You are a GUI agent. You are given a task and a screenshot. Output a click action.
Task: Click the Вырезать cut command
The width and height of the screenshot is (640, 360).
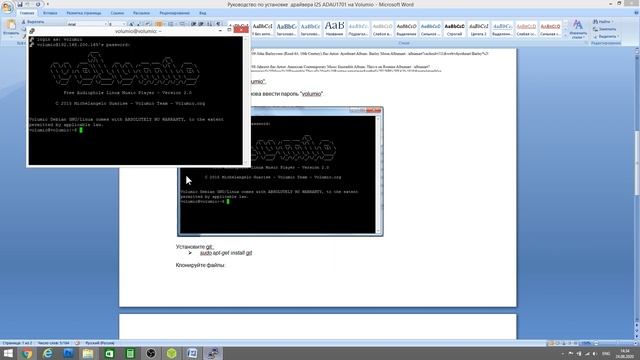[33, 22]
